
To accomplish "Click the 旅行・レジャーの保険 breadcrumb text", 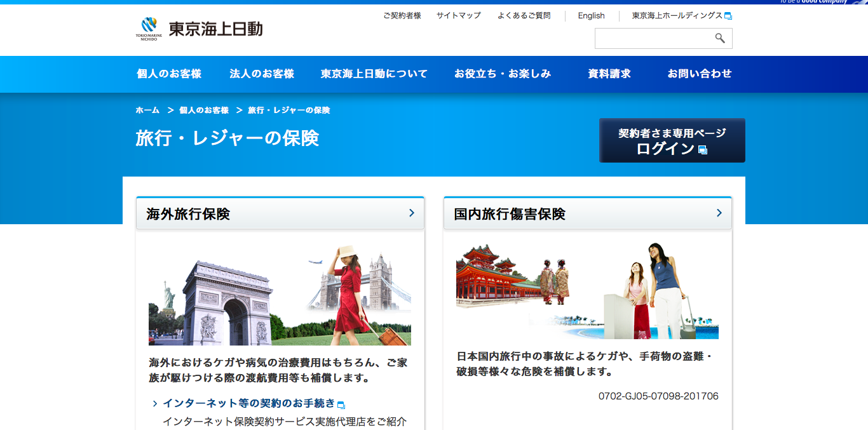I will pyautogui.click(x=289, y=111).
